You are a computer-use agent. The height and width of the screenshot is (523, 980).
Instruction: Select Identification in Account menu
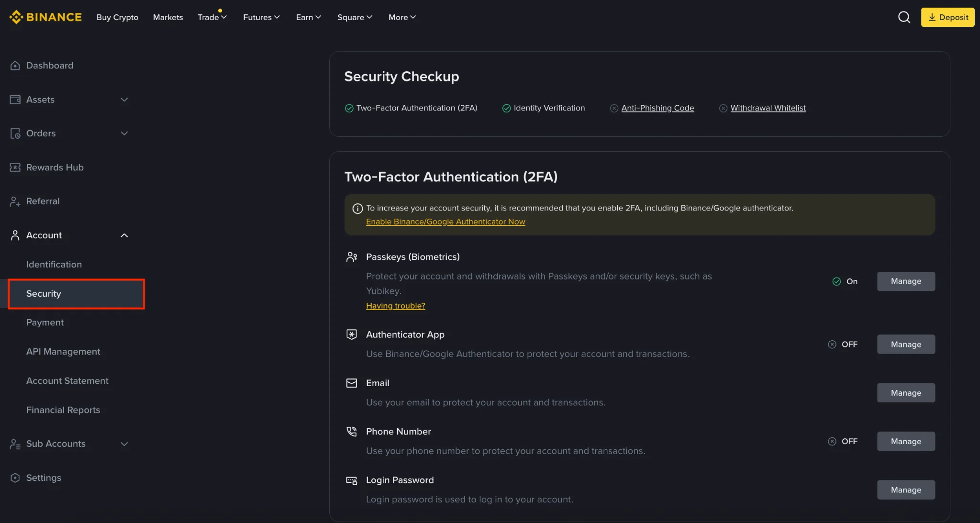point(54,264)
